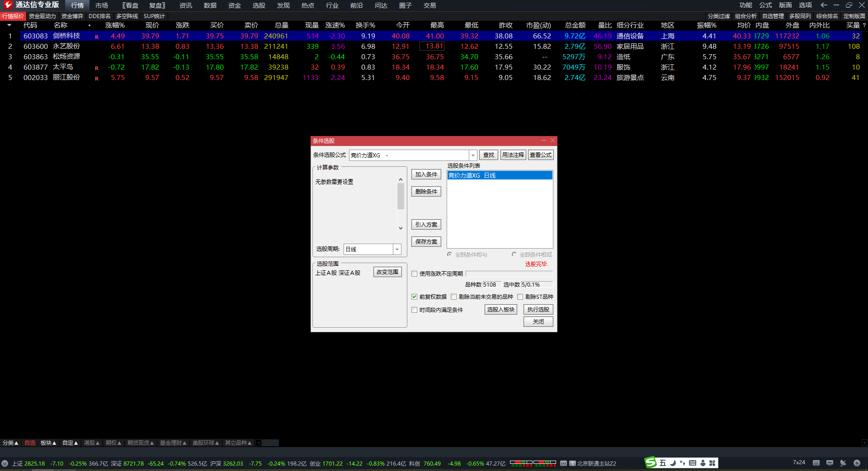Enable 时间段内满足条件 checkbox

(415, 310)
